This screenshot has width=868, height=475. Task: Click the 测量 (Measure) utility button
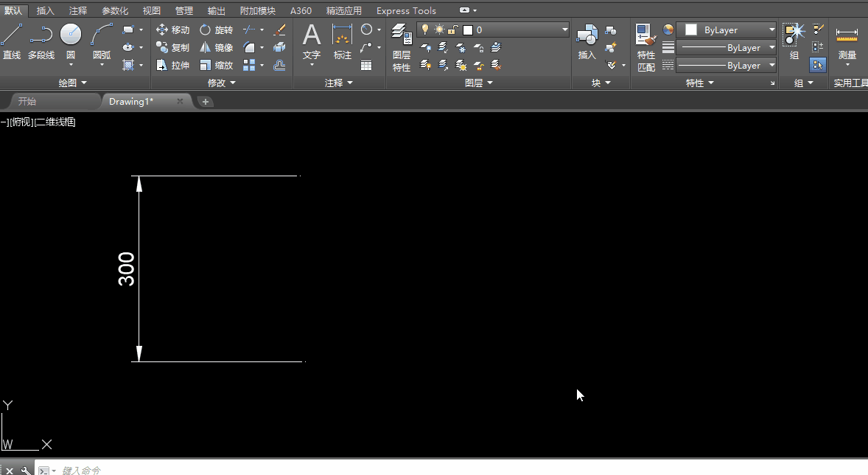tap(847, 43)
